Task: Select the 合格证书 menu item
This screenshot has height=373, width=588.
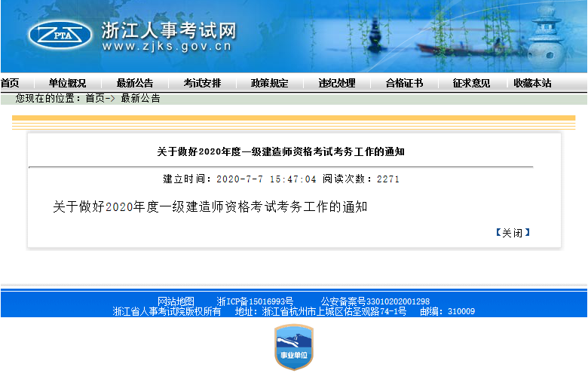Action: (x=404, y=83)
